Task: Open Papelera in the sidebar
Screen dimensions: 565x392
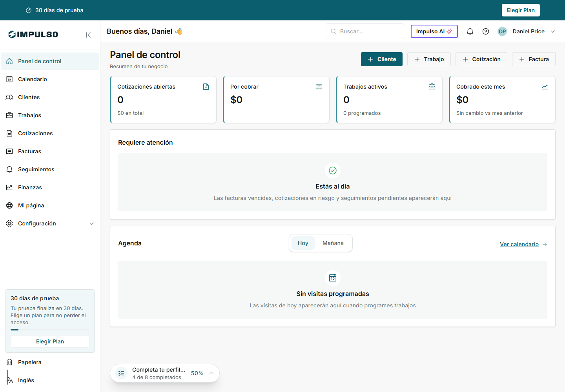Action: (50, 362)
